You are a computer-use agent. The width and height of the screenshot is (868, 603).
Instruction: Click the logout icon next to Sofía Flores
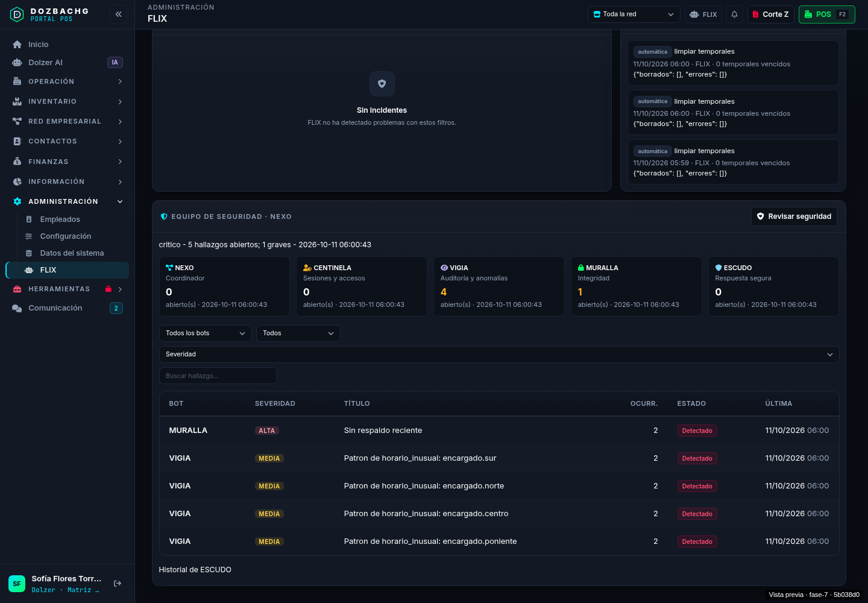click(x=118, y=584)
